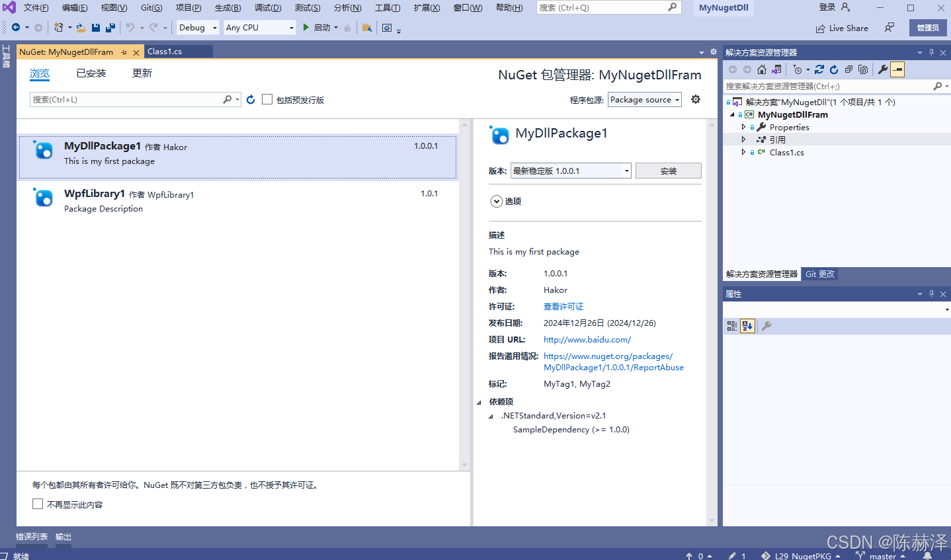Image resolution: width=951 pixels, height=560 pixels.
Task: Click pending changes filter clock icon
Action: [798, 69]
